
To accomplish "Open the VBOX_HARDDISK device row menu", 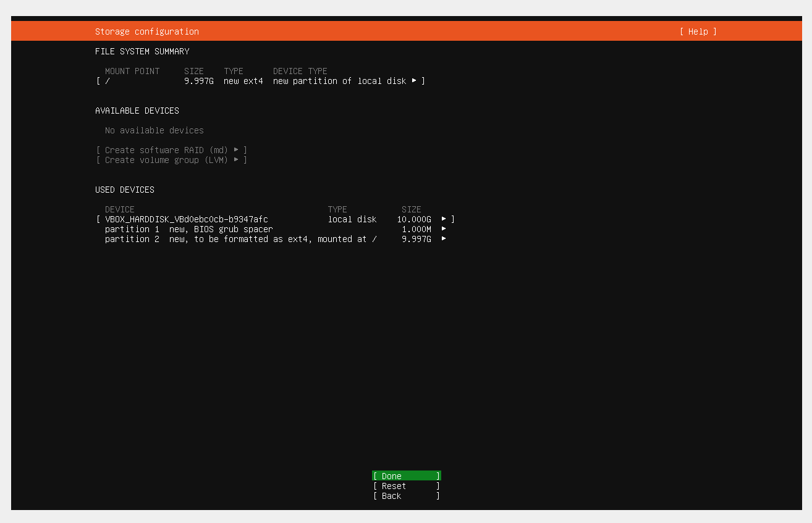I will [276, 219].
